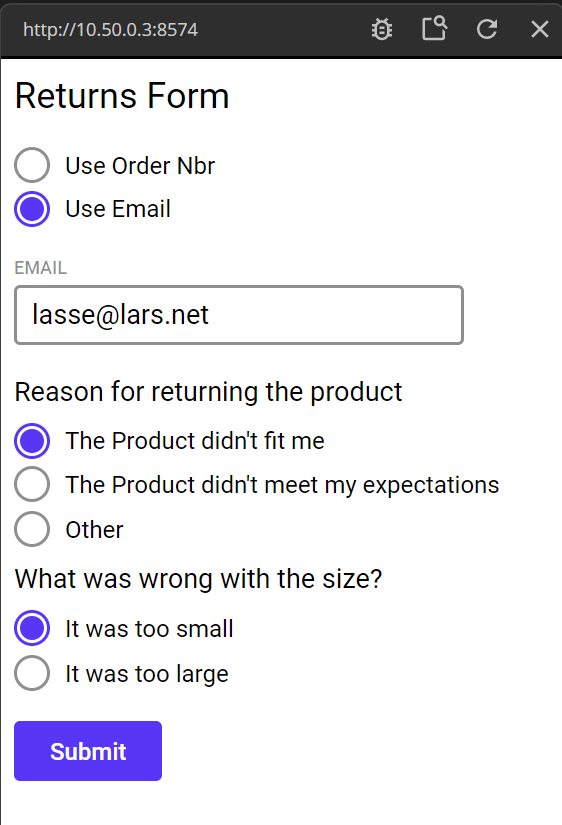562x825 pixels.
Task: Pick the "It was too large" option
Action: coord(32,673)
